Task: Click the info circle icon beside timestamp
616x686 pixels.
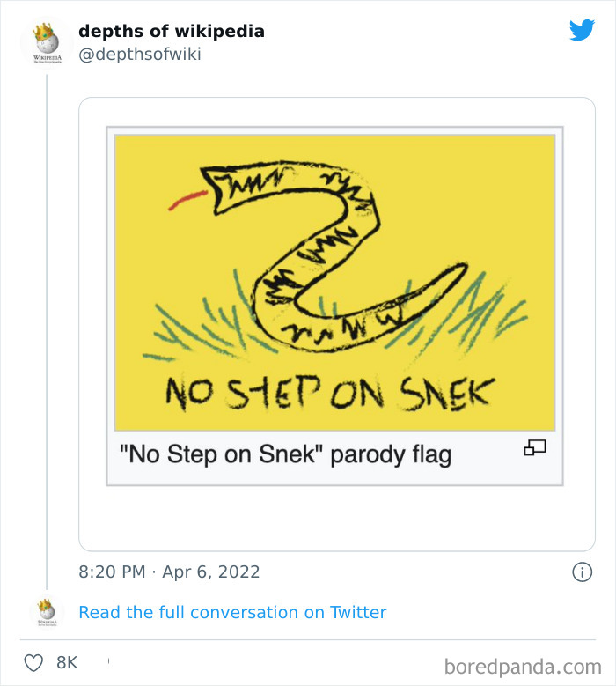Action: tap(582, 572)
